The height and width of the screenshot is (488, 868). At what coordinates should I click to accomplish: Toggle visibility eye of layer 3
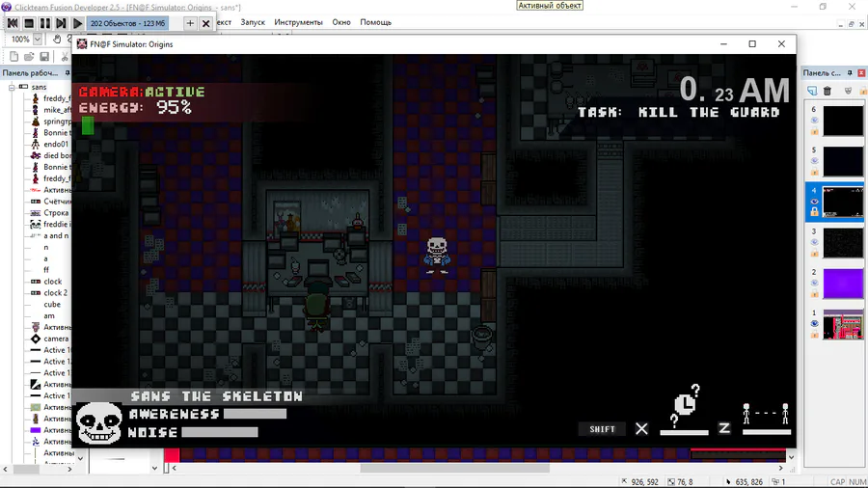(814, 242)
